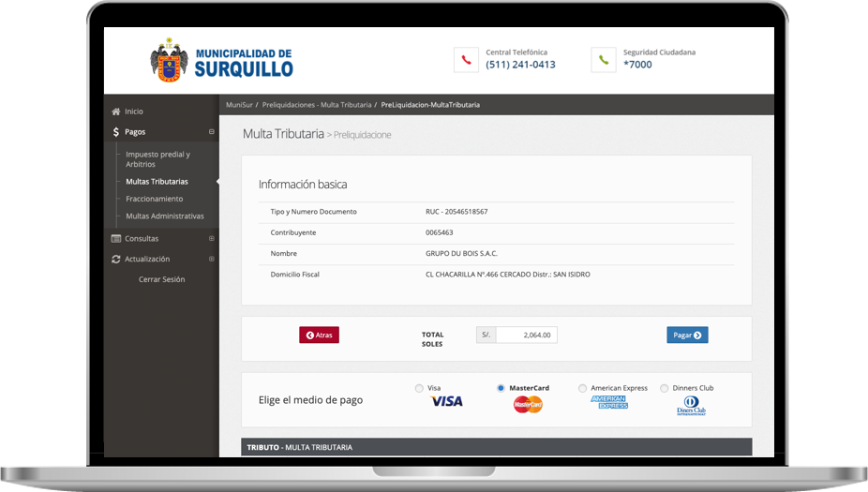868x492 pixels.
Task: Expand the Consultas menu section
Action: click(212, 239)
